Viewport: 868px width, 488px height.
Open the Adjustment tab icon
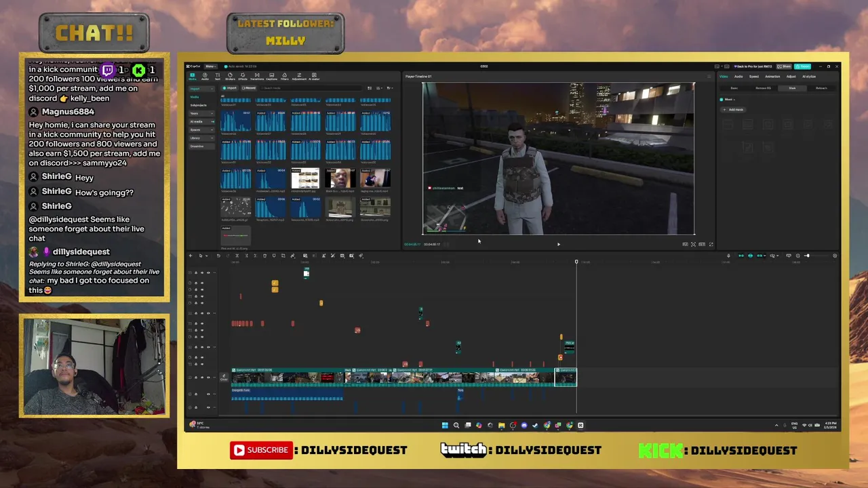click(x=299, y=75)
